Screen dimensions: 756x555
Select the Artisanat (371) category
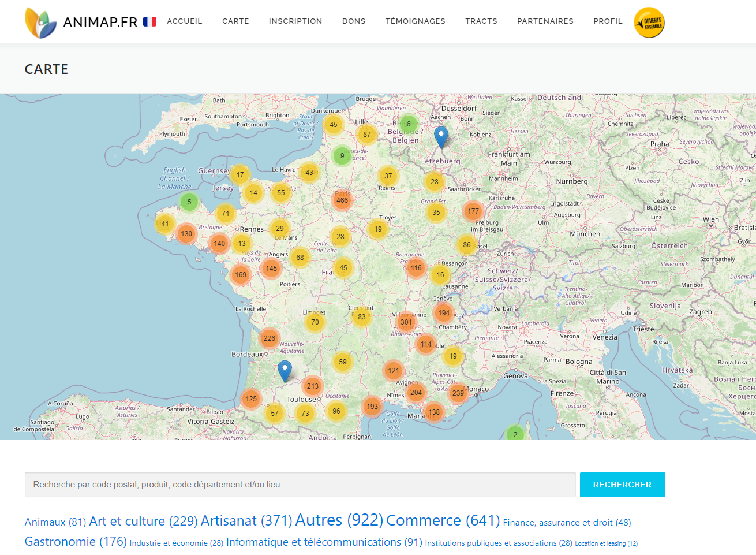[246, 521]
